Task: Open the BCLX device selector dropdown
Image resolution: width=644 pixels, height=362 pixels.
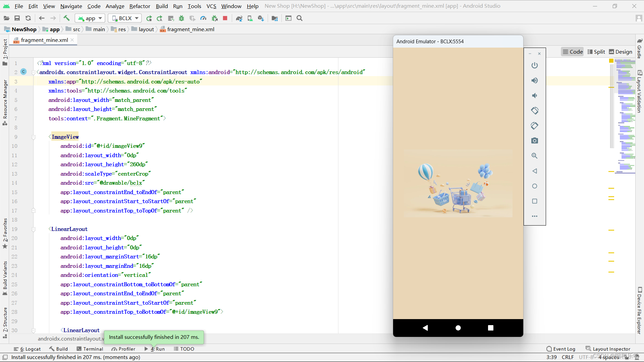Action: point(125,18)
